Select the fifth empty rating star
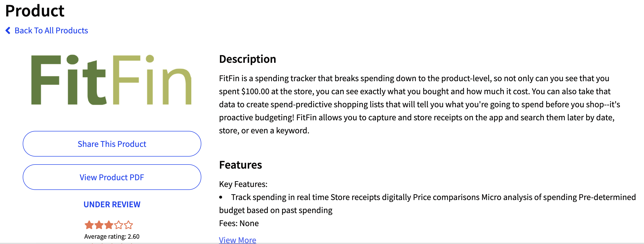The width and height of the screenshot is (644, 244). pos(128,225)
